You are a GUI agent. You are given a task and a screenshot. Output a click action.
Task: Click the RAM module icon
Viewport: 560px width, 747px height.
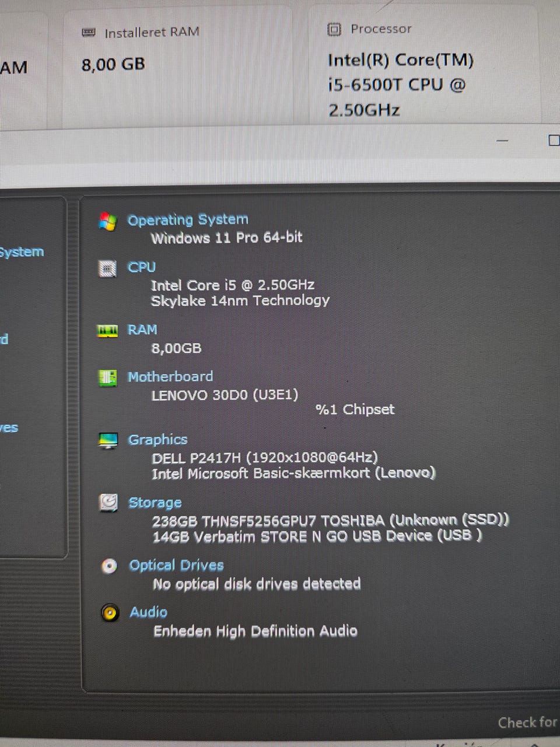(107, 331)
